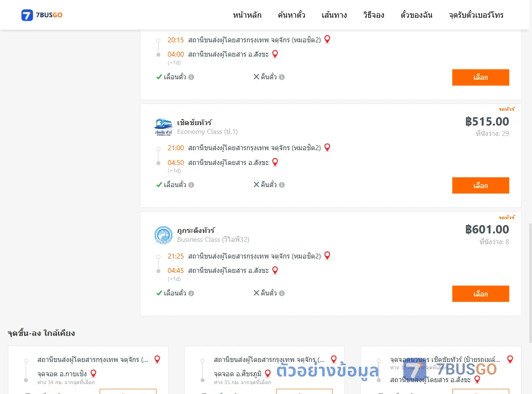Click the จุดขึ้น-ลง ใกล้เคียง heading
The width and height of the screenshot is (532, 394).
click(41, 333)
